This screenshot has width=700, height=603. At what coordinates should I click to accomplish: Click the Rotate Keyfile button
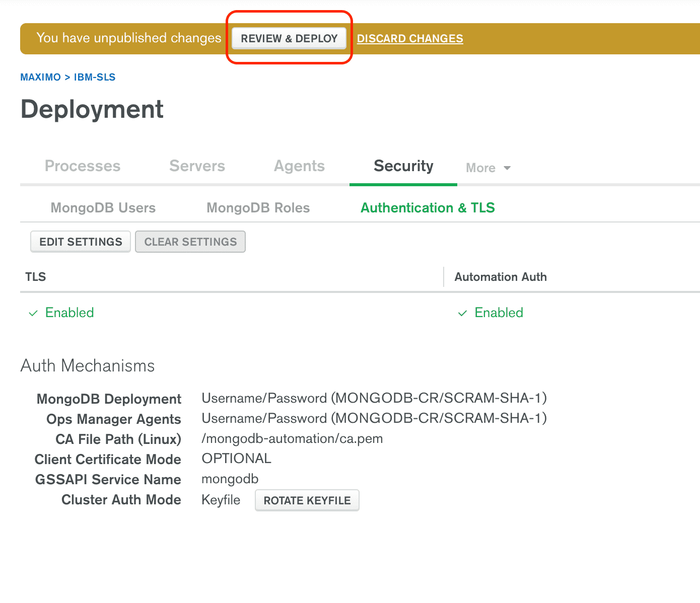[x=307, y=500]
